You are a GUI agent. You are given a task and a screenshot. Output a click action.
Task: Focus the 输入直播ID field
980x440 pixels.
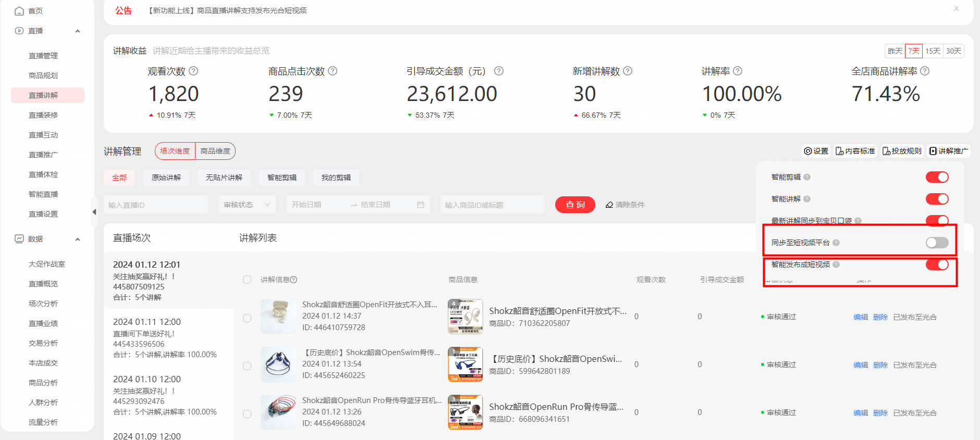156,205
